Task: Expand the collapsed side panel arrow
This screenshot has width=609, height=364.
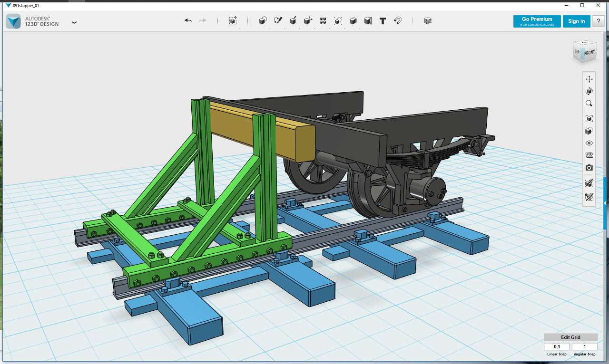Action: pos(605,204)
